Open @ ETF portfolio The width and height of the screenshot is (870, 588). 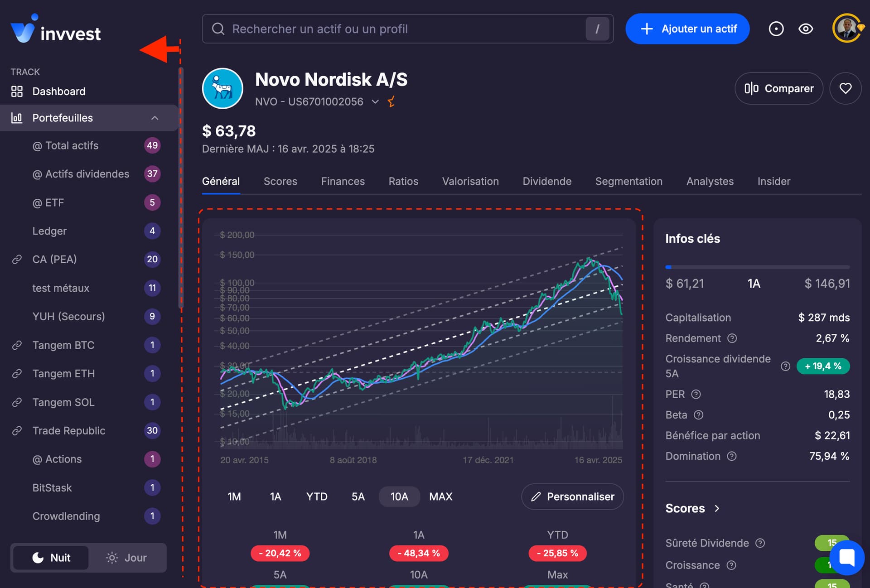(89, 202)
